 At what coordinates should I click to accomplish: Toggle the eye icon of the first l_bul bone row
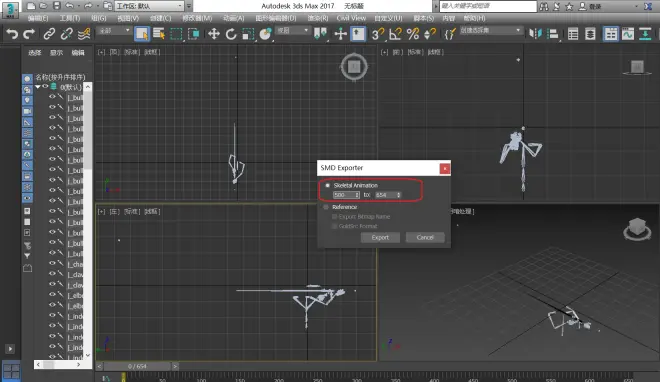click(52, 97)
